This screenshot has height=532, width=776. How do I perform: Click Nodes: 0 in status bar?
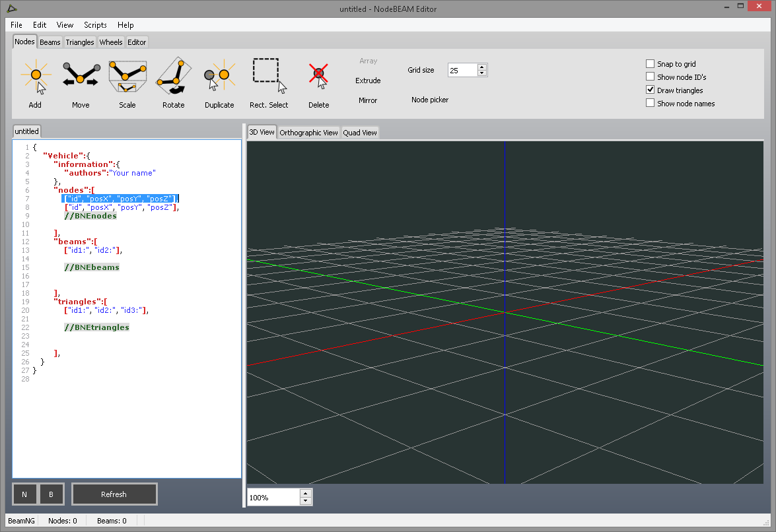(62, 521)
